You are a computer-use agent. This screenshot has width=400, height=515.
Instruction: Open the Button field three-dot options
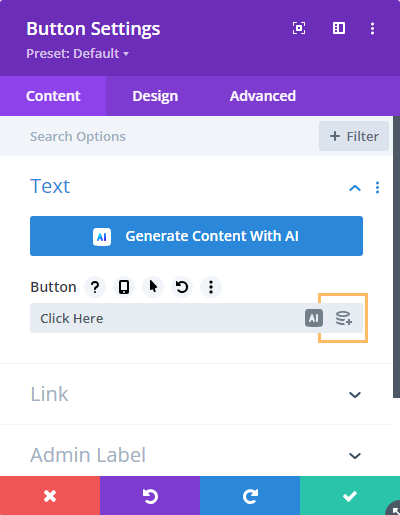coord(211,287)
